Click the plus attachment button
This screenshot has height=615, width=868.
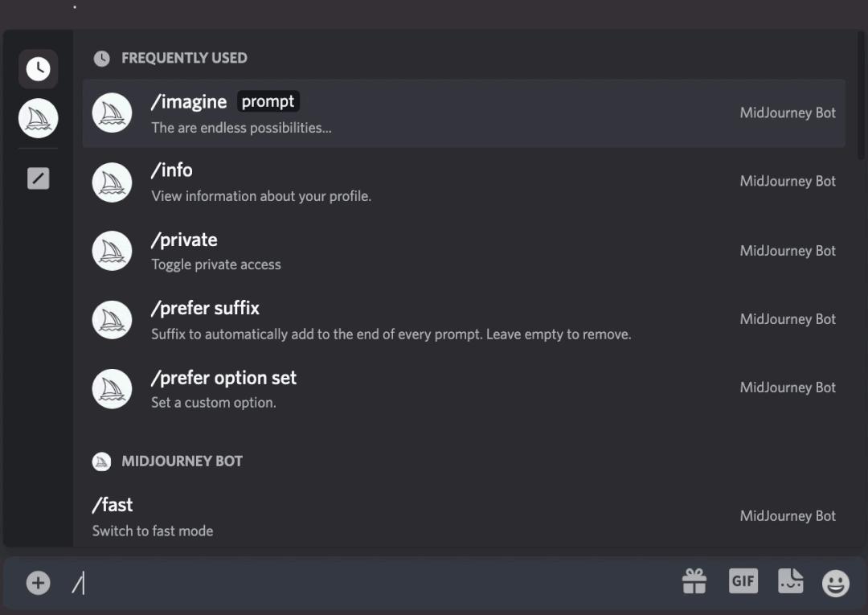[x=38, y=583]
